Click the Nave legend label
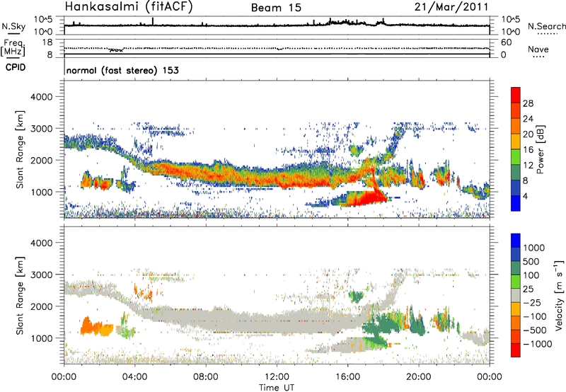 pyautogui.click(x=538, y=49)
